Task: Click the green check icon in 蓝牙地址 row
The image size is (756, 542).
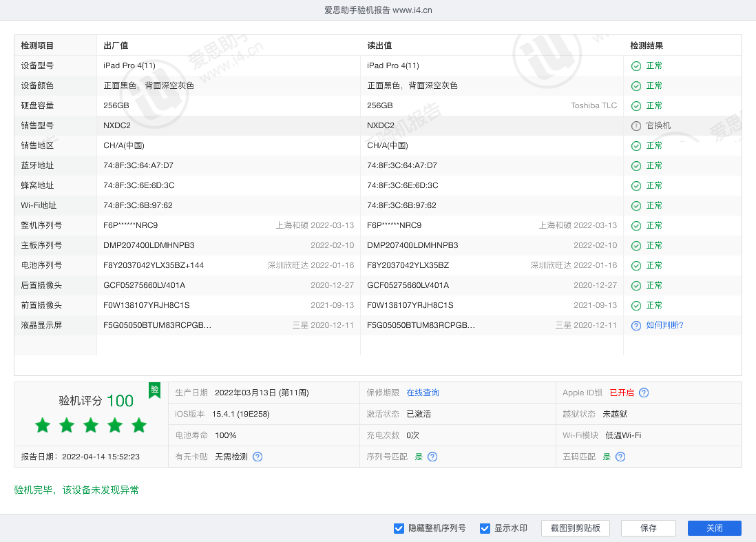Action: [636, 166]
